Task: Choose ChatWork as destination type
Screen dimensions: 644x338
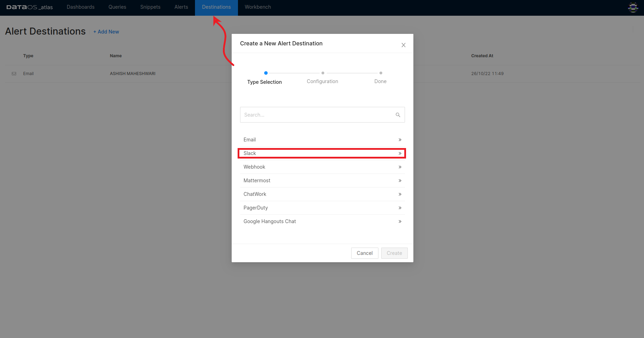Action: [322, 194]
